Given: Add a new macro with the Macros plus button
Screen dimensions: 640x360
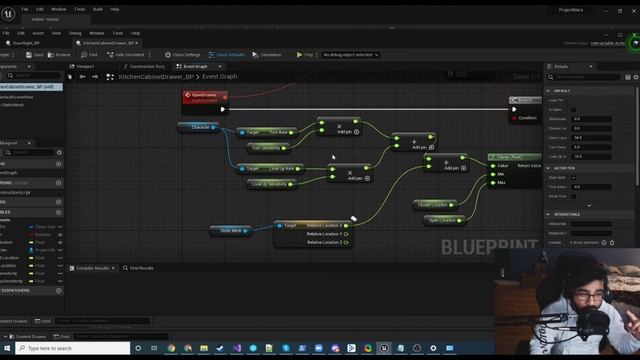Looking at the screenshot, I should [x=58, y=202].
